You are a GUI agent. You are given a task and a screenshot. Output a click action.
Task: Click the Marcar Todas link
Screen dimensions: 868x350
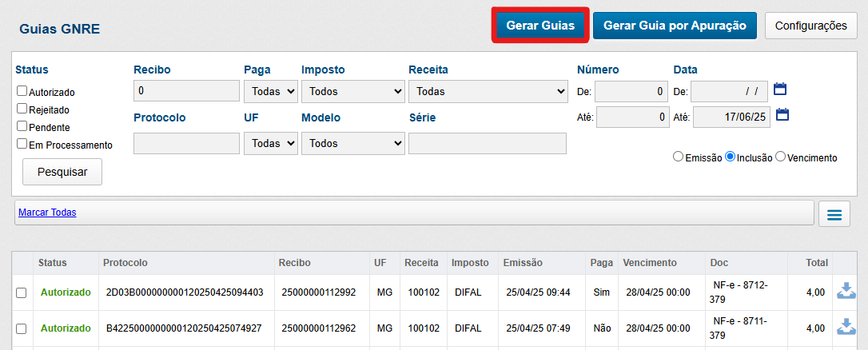[47, 213]
